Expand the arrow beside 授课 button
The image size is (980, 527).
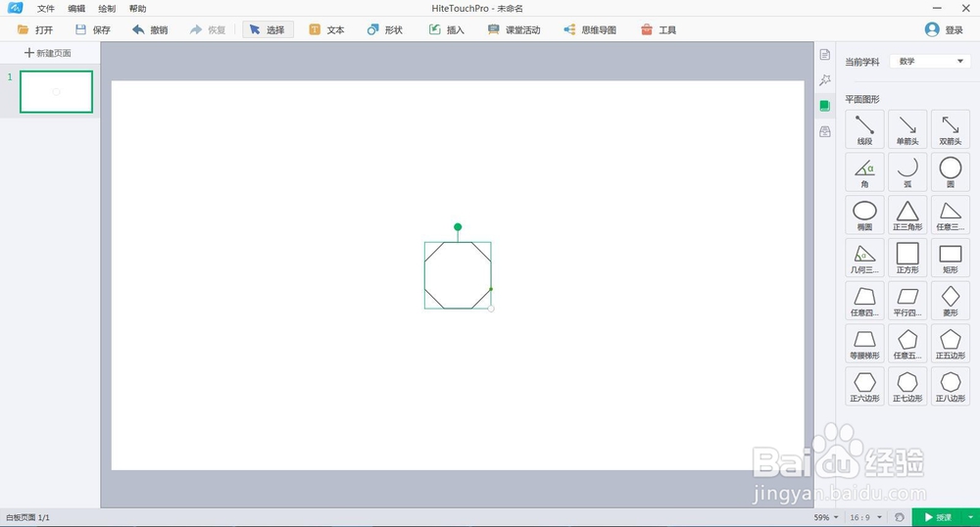(x=970, y=517)
